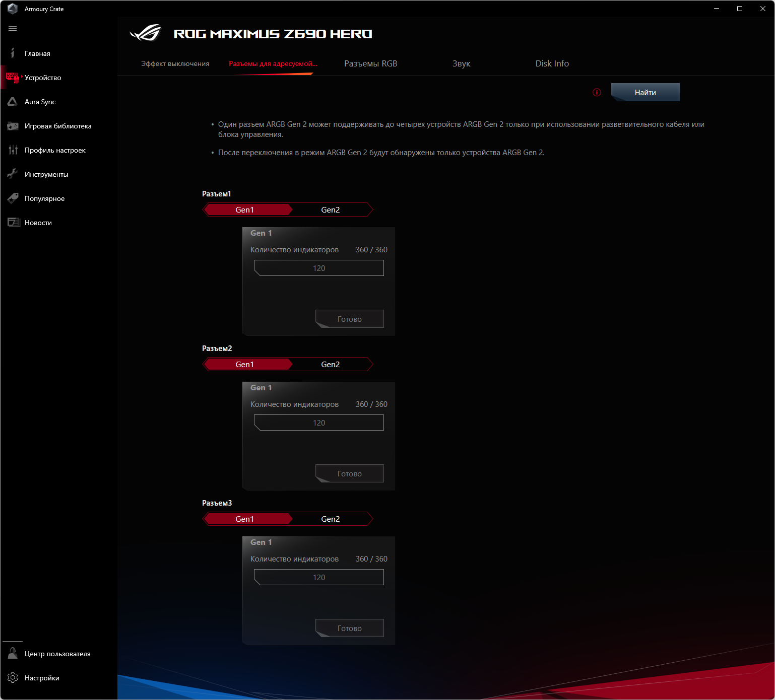Select Gen1 for Разъем2

(247, 364)
